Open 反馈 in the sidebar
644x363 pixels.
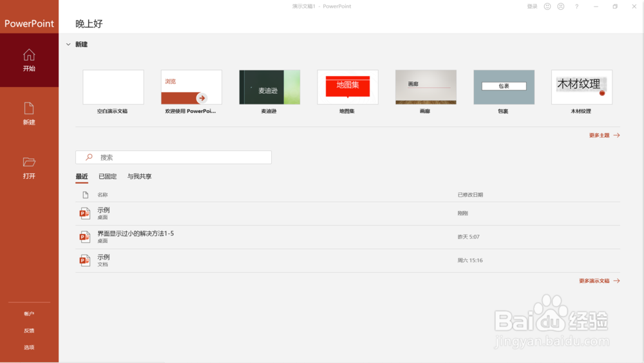click(29, 331)
